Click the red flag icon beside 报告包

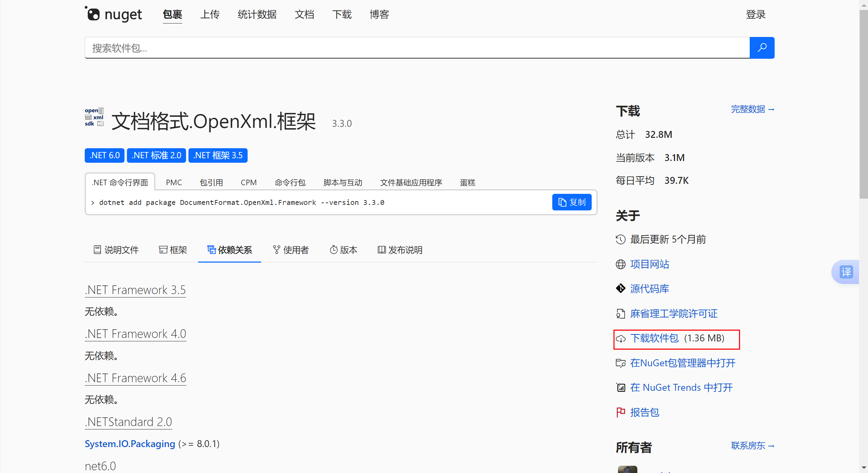621,412
